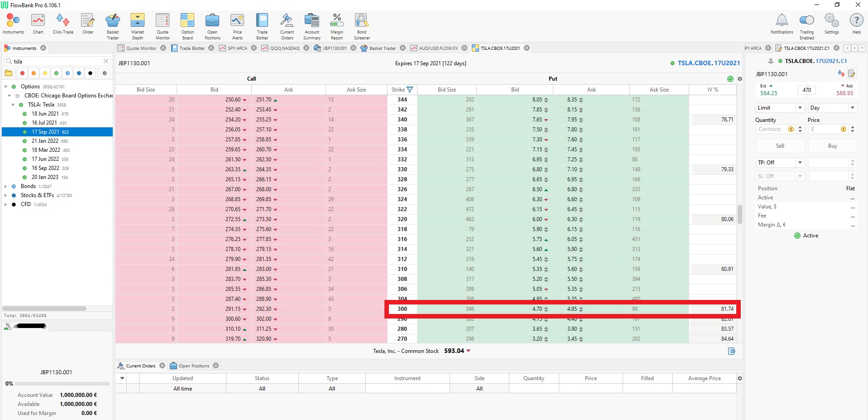Open Trade Blotter from the toolbar
This screenshot has height=420, width=868.
262,27
